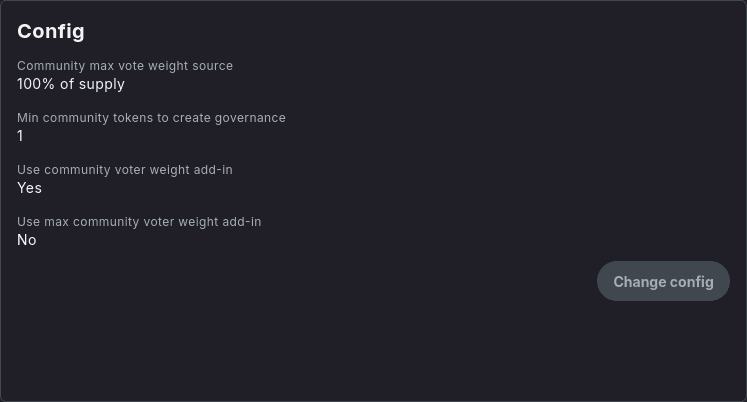Select the No value for max voter weight

point(27,240)
